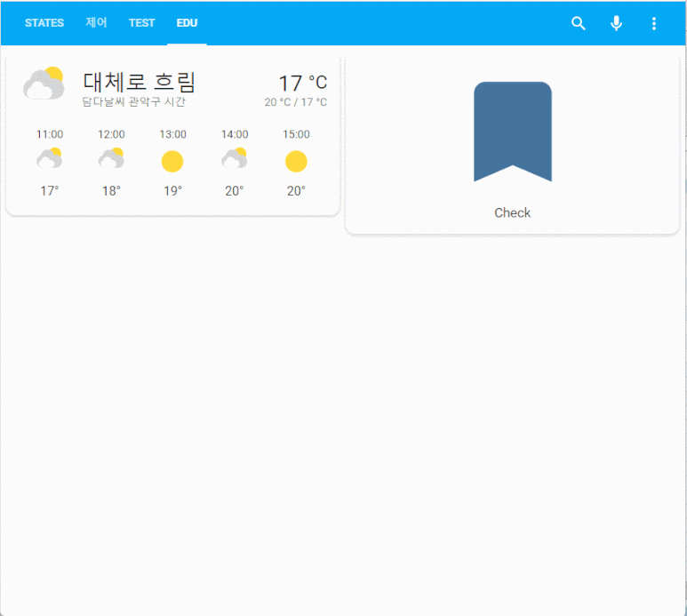Viewport: 687px width, 616px height.
Task: Click the 20° temperature under 15:00
Action: coord(296,191)
